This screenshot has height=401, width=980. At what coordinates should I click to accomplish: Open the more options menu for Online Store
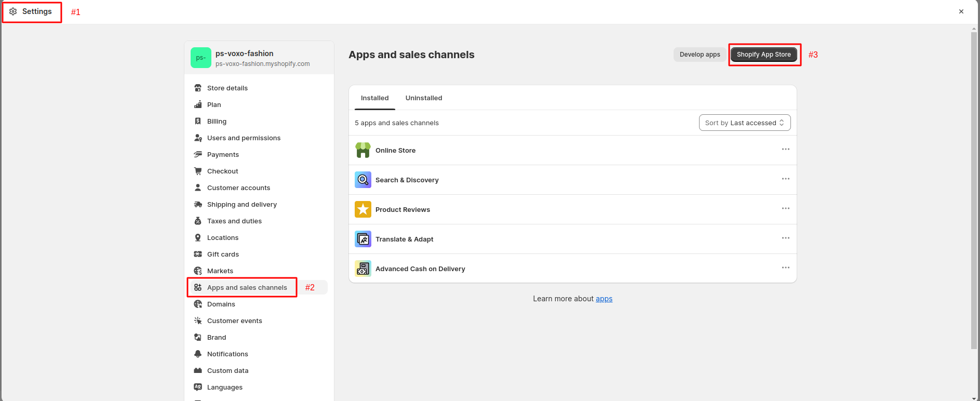click(786, 149)
